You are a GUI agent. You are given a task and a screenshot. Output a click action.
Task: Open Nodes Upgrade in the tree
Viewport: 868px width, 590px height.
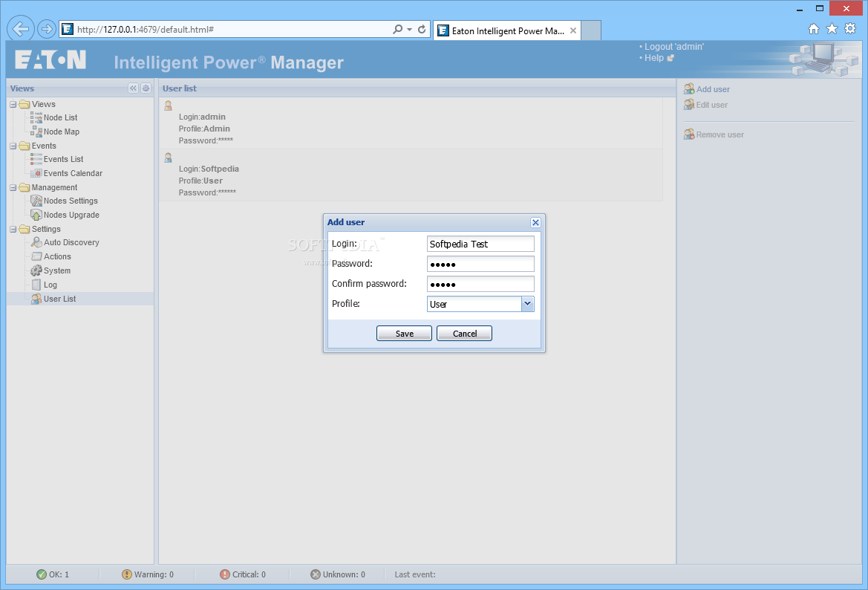(x=71, y=215)
